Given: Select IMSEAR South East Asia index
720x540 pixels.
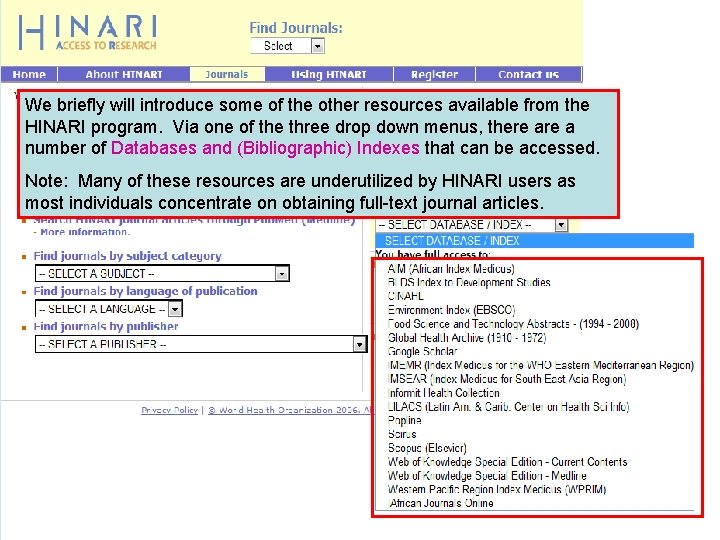Looking at the screenshot, I should pyautogui.click(x=507, y=379).
